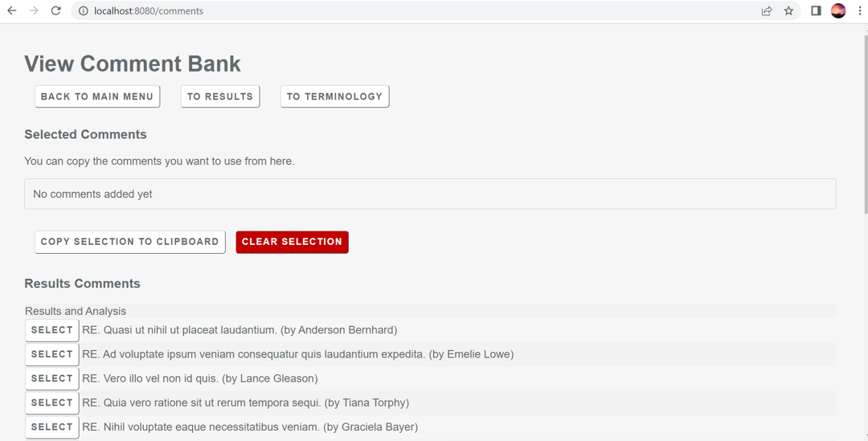The image size is (868, 441).
Task: Toggle the browser side panel icon
Action: tap(816, 10)
